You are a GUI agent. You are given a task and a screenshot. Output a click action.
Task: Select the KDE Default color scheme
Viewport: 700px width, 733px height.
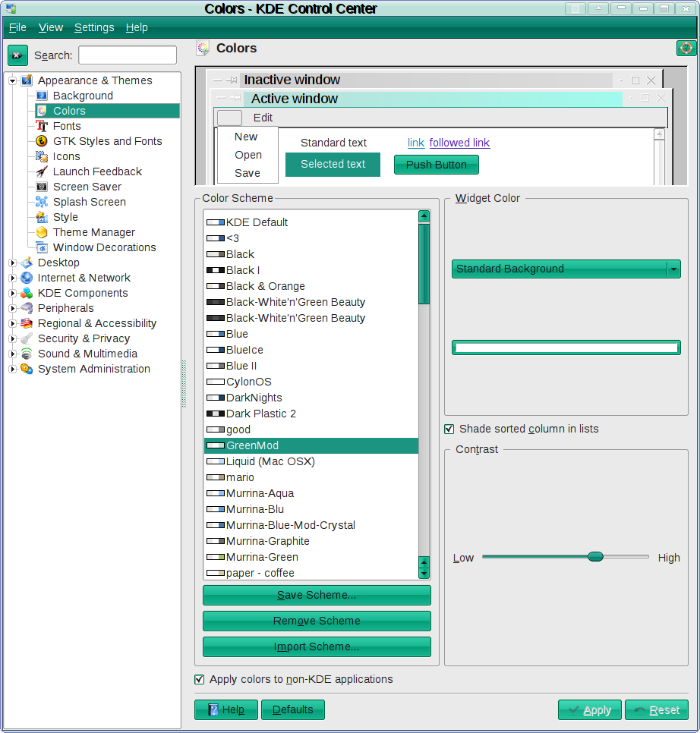point(311,222)
